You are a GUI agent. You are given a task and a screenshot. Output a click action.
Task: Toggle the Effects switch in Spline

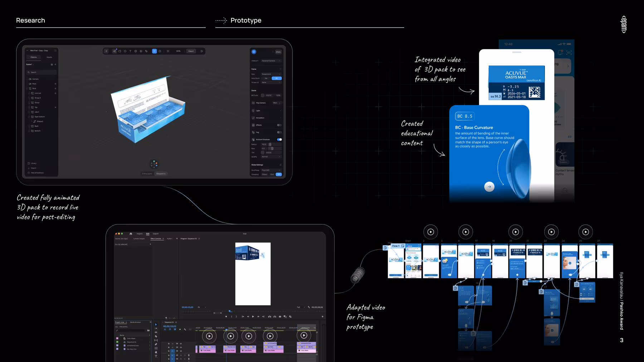pos(279,125)
